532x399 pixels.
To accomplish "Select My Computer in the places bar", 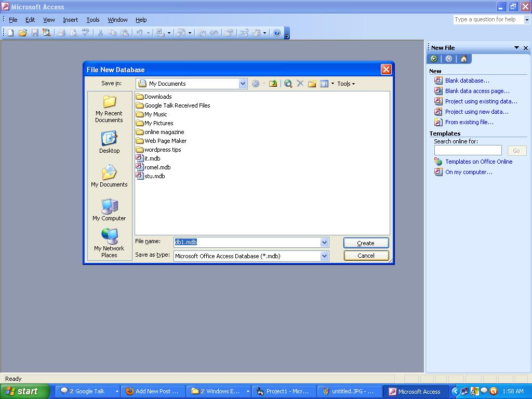I will click(x=109, y=210).
